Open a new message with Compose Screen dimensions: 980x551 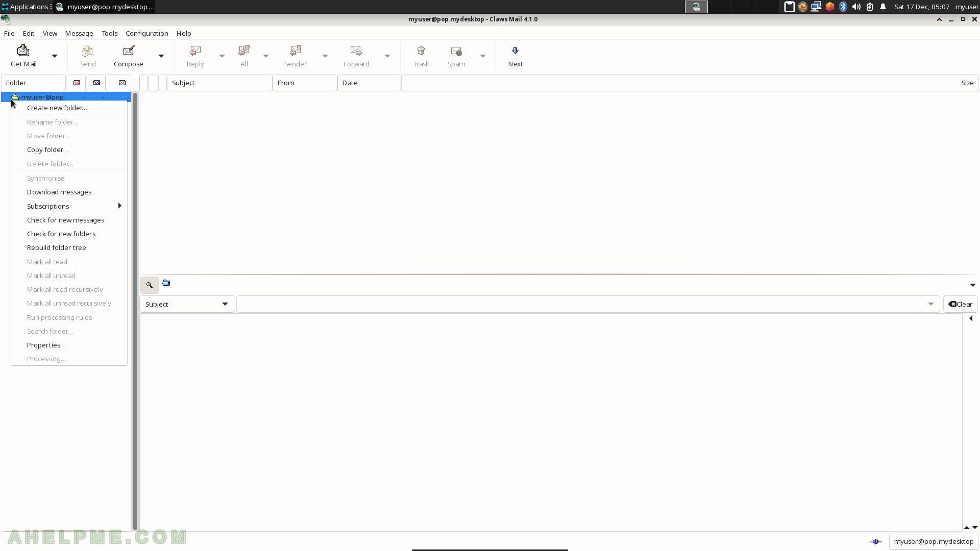[129, 56]
